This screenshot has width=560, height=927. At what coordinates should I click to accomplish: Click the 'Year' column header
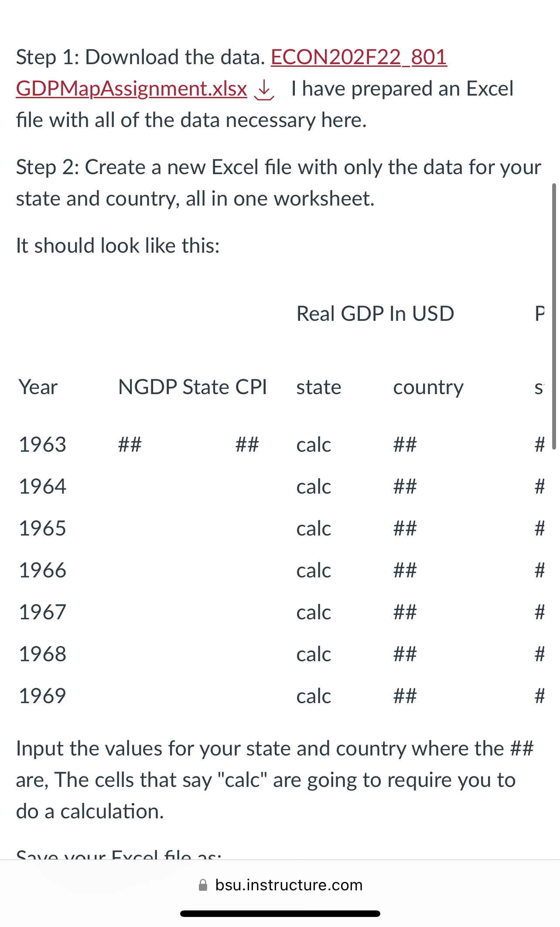[37, 387]
